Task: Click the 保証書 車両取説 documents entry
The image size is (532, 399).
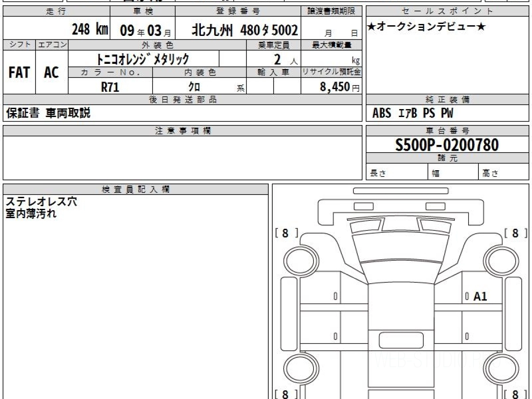Action: coord(48,113)
